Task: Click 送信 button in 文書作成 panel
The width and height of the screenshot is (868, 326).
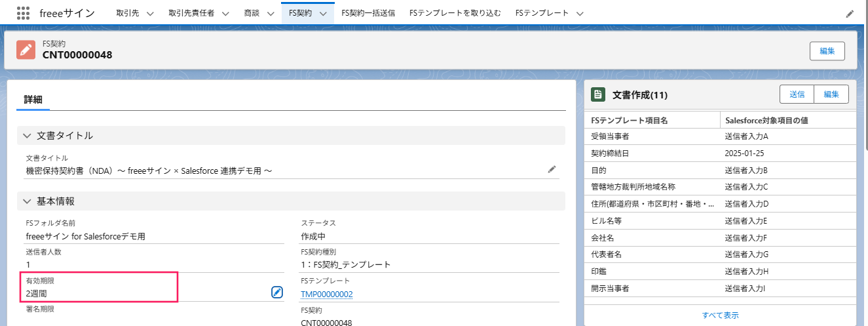Action: tap(797, 94)
